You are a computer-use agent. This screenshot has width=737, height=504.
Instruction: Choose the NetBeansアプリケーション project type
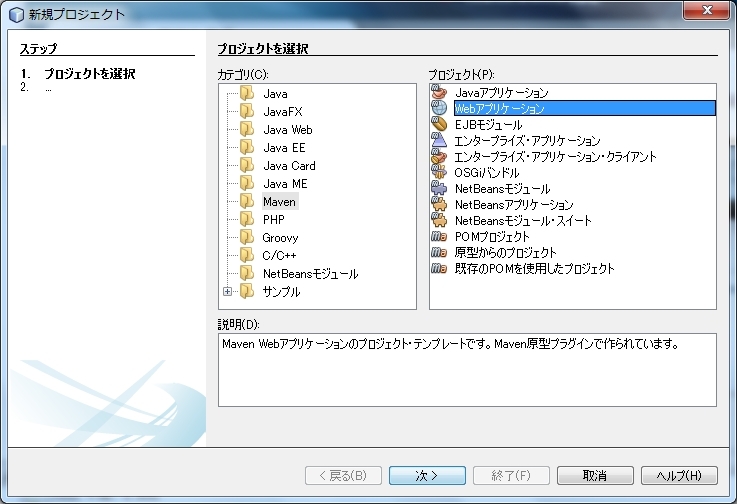[514, 205]
